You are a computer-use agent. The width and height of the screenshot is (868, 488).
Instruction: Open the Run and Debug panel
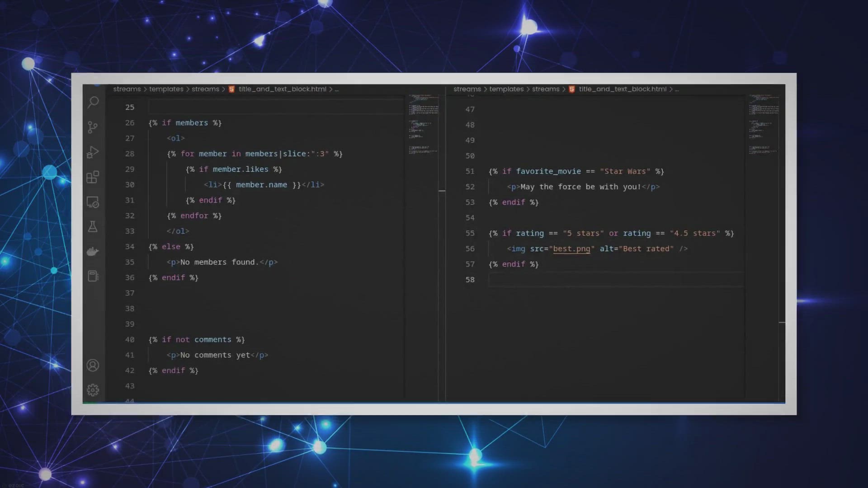pos(93,152)
